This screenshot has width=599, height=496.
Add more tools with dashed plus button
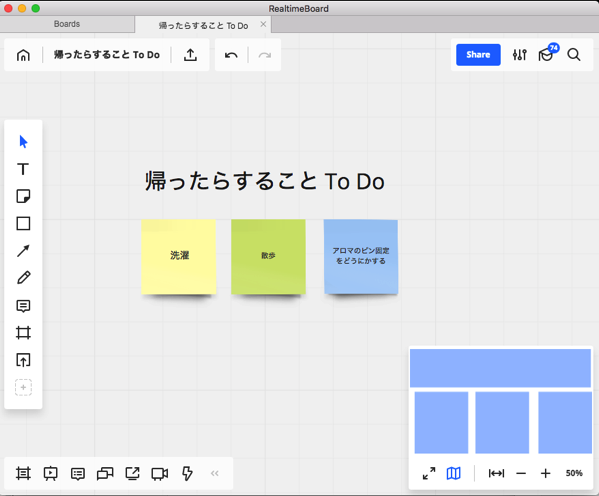23,387
